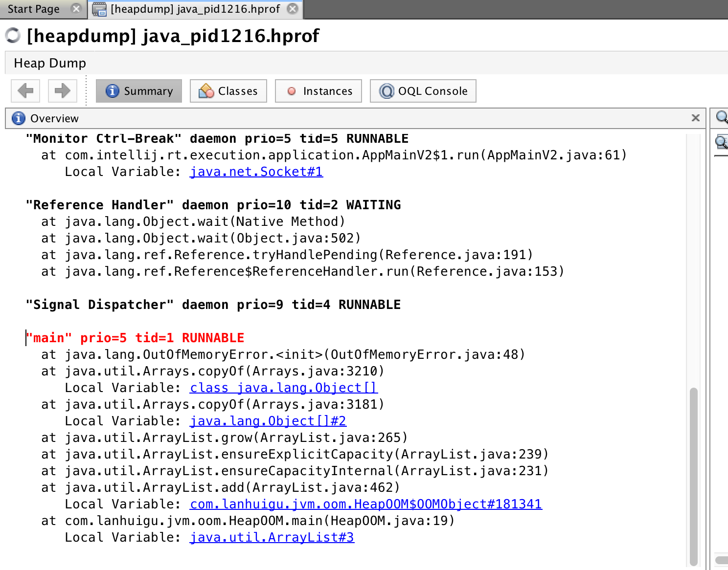728x570 pixels.
Task: Open the java.net.Socket#1 link
Action: (256, 172)
